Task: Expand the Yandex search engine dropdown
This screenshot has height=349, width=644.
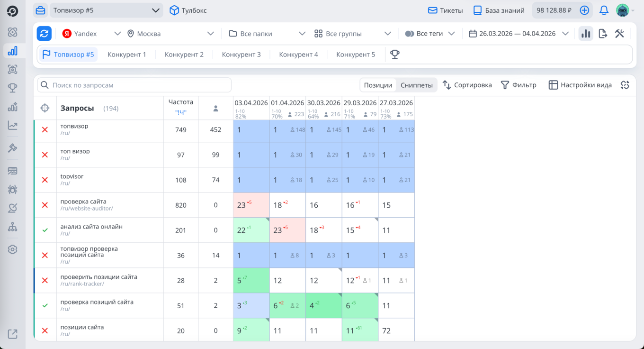Action: tap(91, 34)
